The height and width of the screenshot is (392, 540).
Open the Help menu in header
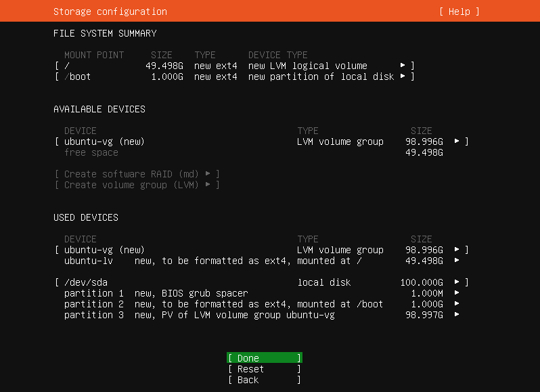[459, 12]
